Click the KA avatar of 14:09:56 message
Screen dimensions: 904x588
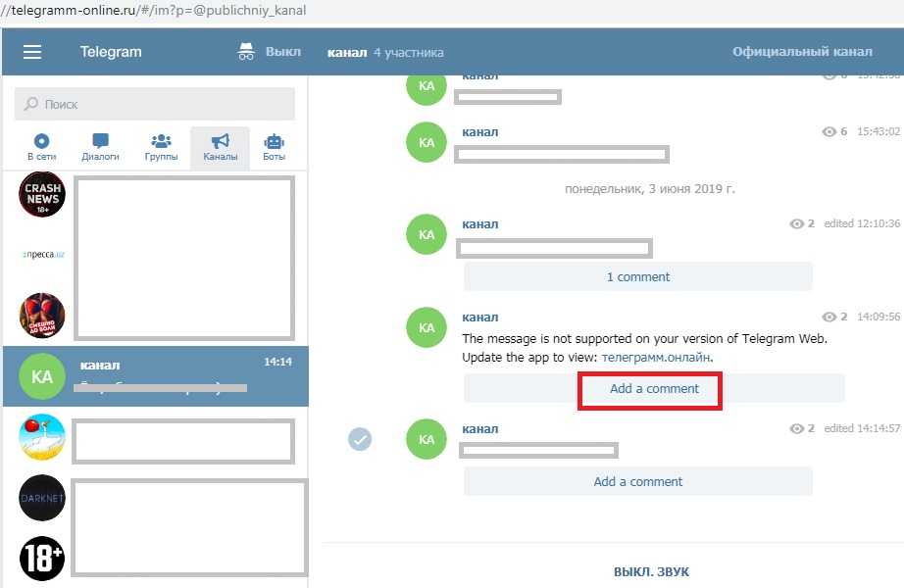(x=427, y=327)
